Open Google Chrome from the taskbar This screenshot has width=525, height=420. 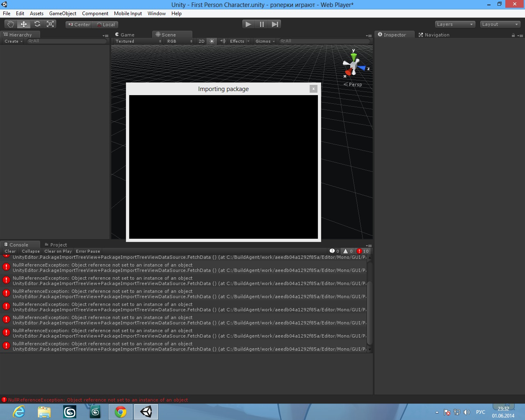[x=121, y=412]
